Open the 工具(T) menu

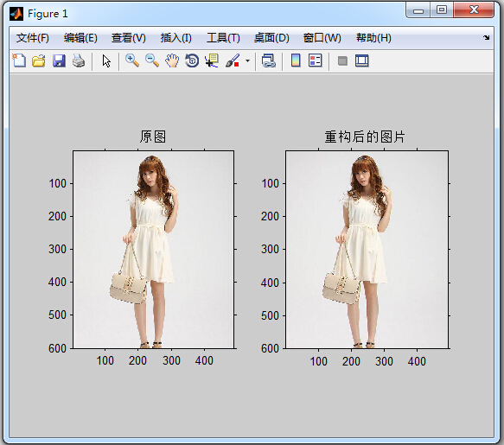click(x=223, y=38)
